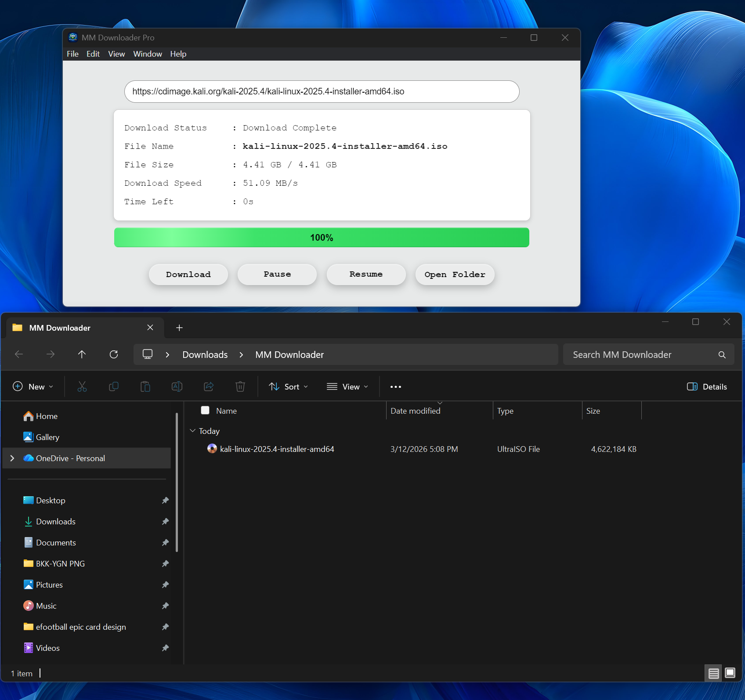Open the Sort dropdown menu

click(x=289, y=386)
